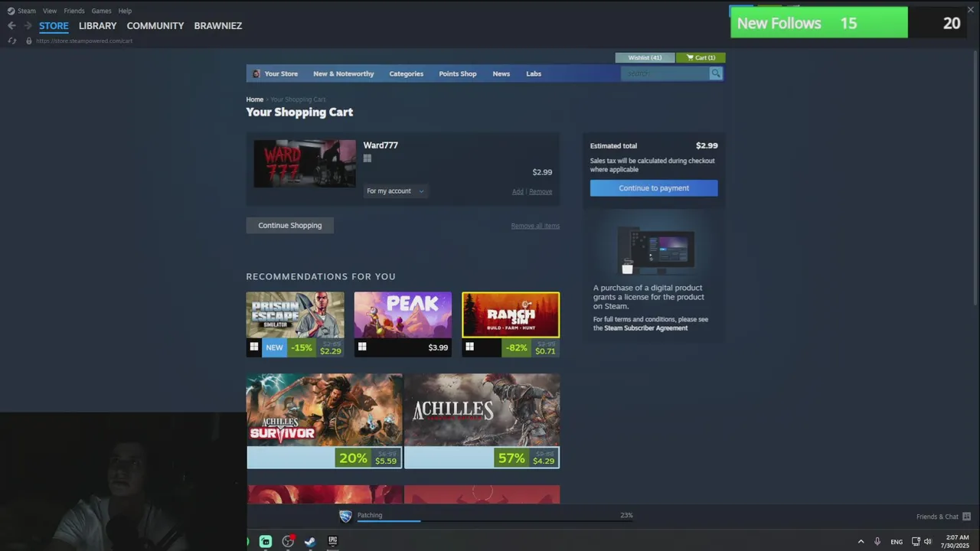This screenshot has height=551, width=980.
Task: Click Continue Shopping button
Action: coord(290,225)
